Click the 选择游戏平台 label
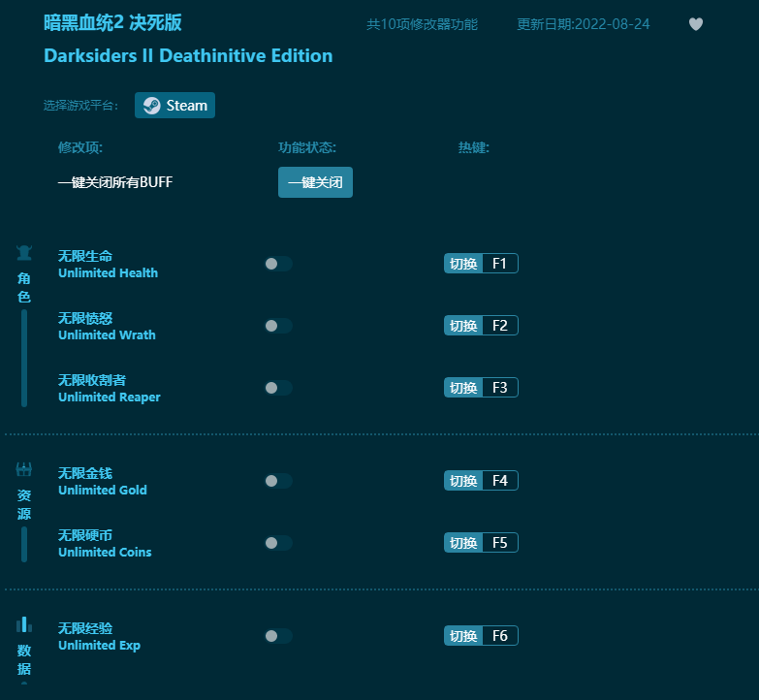759x700 pixels. tap(80, 105)
